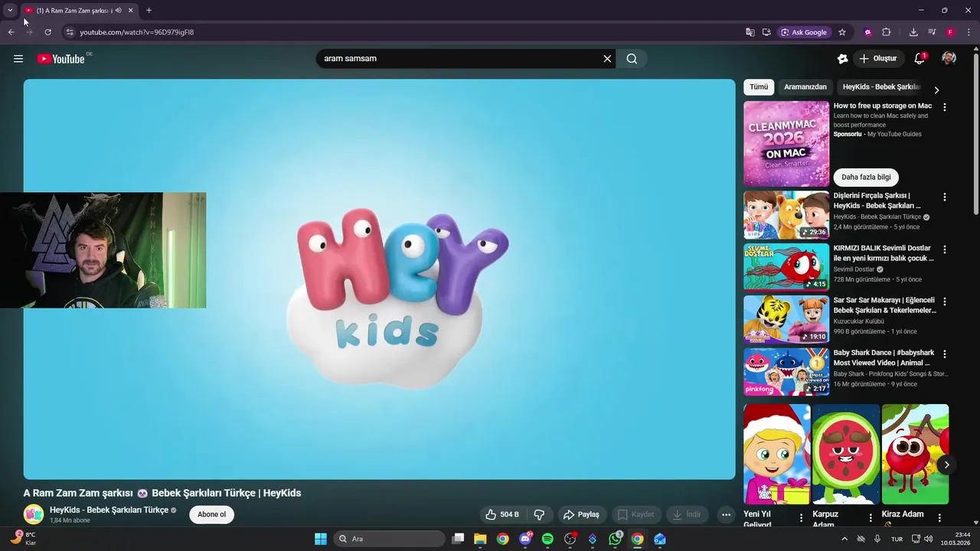Dislike the video with thumbs down

(x=539, y=514)
